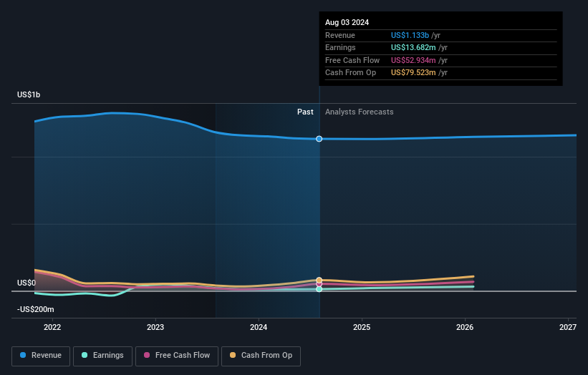Viewport: 588px width, 375px height.
Task: Click the 2022 x-axis label
Action: pyautogui.click(x=52, y=327)
